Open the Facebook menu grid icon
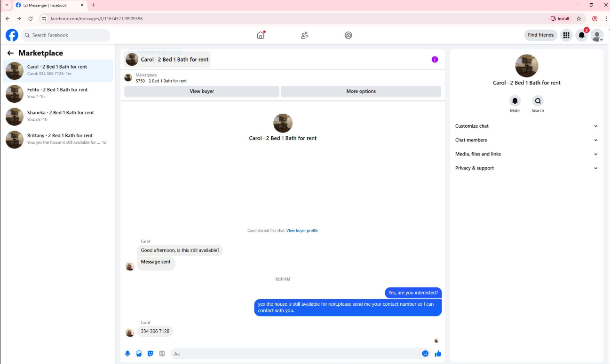This screenshot has height=364, width=610. [566, 35]
